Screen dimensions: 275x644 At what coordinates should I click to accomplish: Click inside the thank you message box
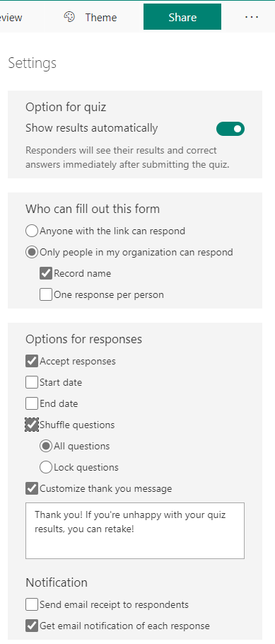(x=135, y=531)
